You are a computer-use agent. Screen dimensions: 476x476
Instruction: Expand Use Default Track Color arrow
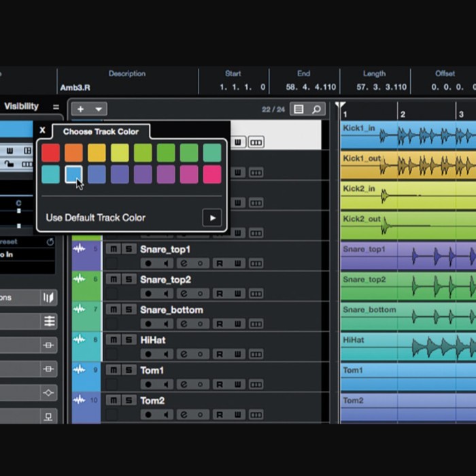point(211,218)
